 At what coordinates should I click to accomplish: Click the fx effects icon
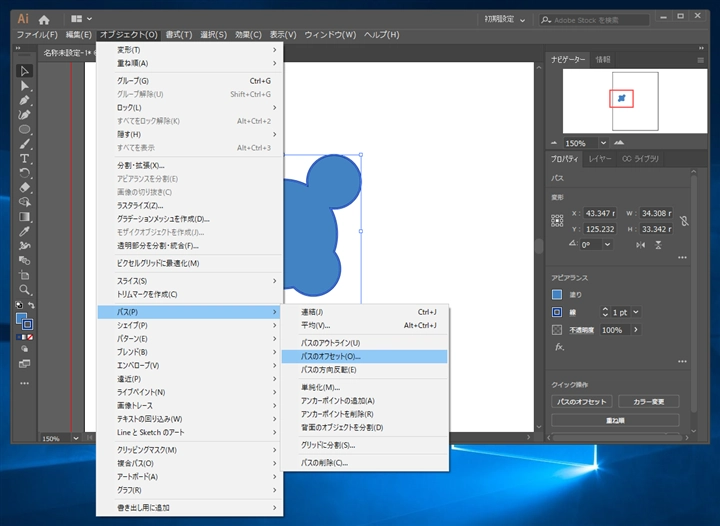559,347
